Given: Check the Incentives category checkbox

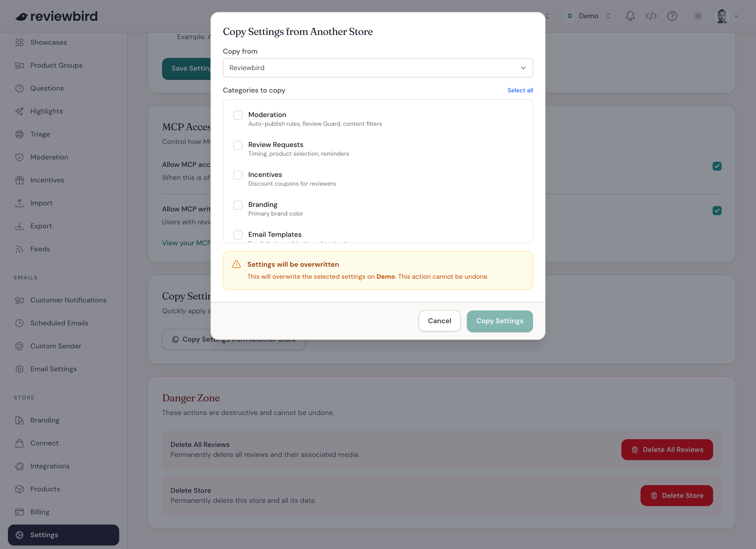Looking at the screenshot, I should coord(238,175).
